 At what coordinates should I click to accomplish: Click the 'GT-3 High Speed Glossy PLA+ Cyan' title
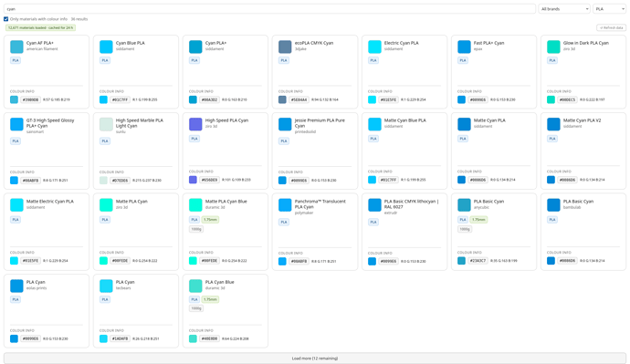click(50, 123)
